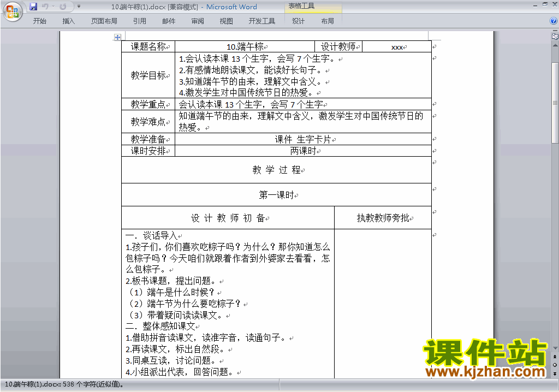The height and width of the screenshot is (392, 559).
Task: Click the line 4.小组派出代表，回答问题
Action: pyautogui.click(x=179, y=372)
